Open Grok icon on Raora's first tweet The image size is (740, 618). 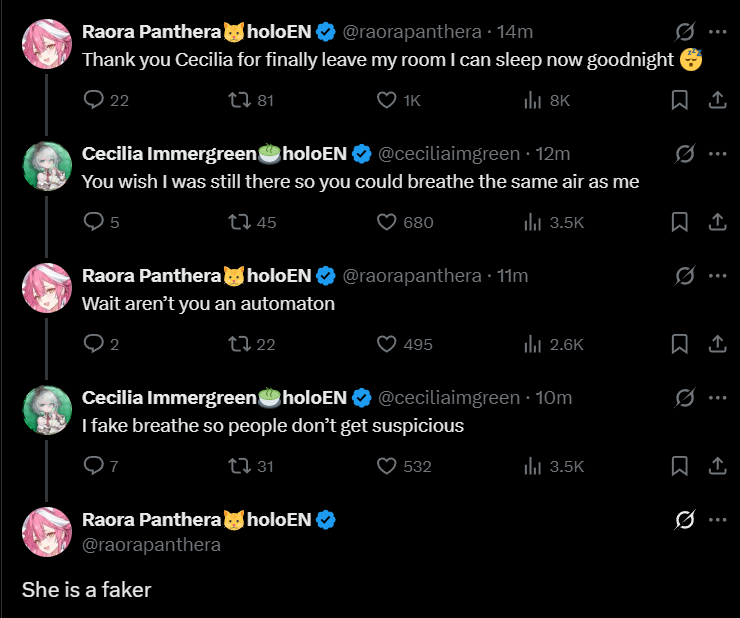[685, 32]
